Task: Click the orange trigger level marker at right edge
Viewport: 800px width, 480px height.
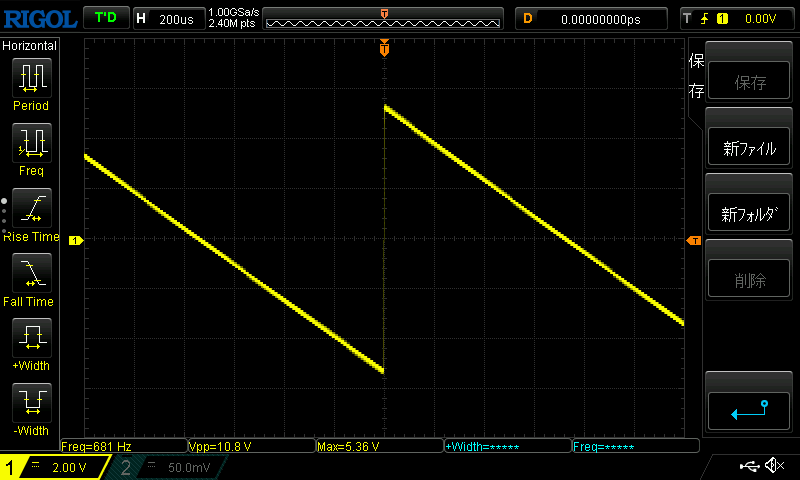Action: pos(694,240)
